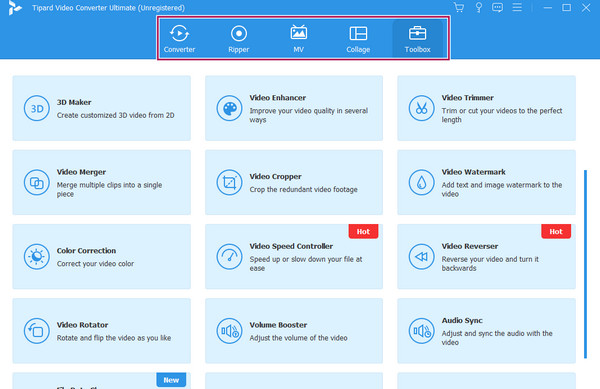This screenshot has width=600, height=389.
Task: Click the window title 'Tipard Video Converter Ultimate'
Action: [x=108, y=8]
